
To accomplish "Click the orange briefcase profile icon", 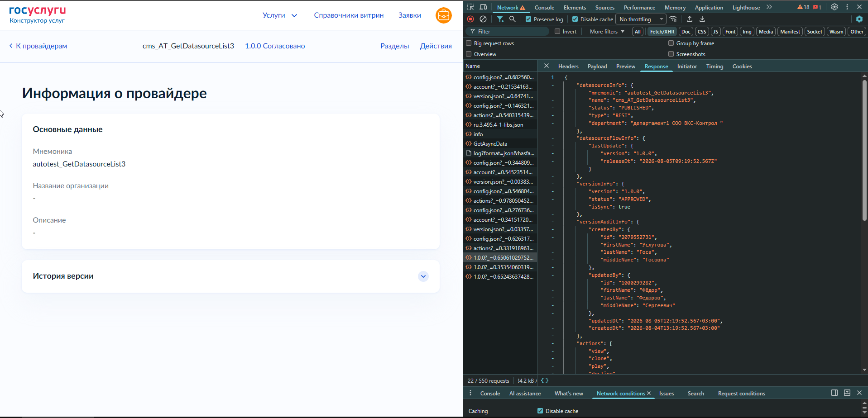I will (x=444, y=15).
